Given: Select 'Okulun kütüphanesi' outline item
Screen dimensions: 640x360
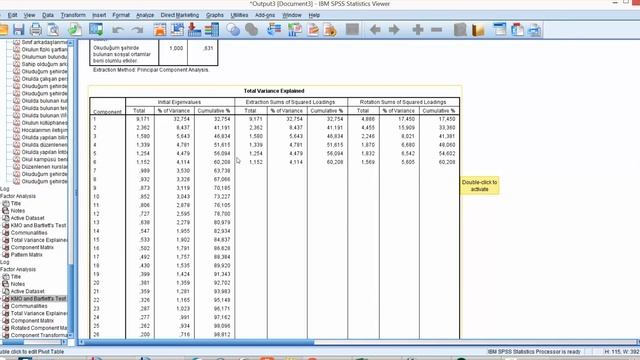Looking at the screenshot, I should click(x=44, y=123).
